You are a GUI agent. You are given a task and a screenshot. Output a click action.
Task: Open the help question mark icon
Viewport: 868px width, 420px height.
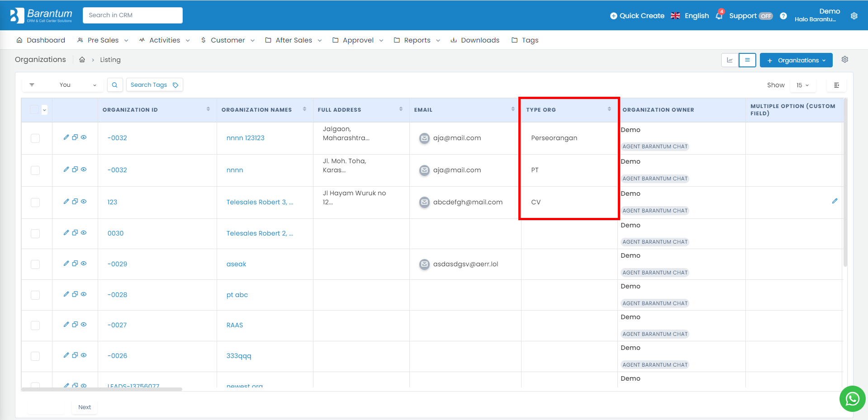click(x=783, y=16)
